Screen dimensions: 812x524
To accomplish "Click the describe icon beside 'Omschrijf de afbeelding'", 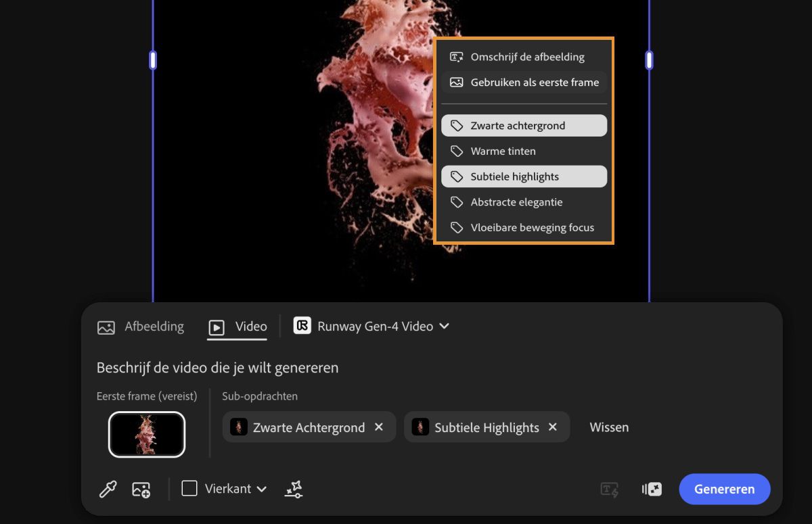I will point(457,57).
